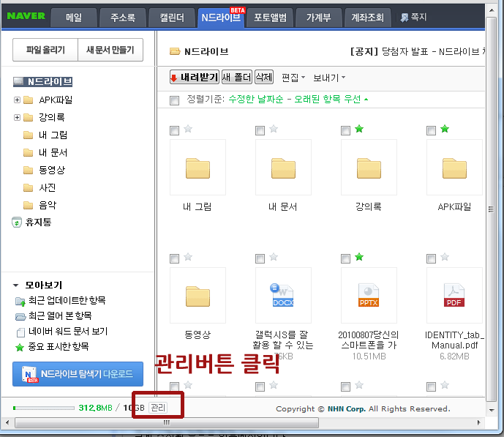The height and width of the screenshot is (437, 504).
Task: Open the PPTX file icon
Action: (369, 295)
